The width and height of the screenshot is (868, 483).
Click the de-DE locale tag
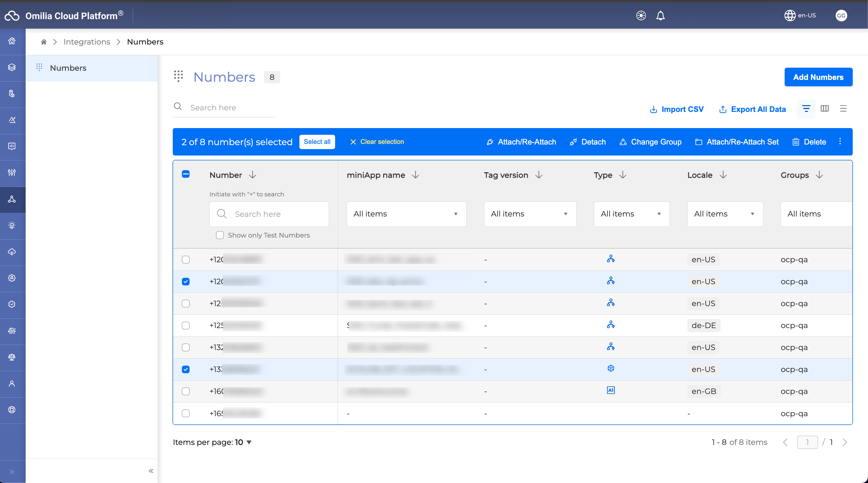coord(703,325)
